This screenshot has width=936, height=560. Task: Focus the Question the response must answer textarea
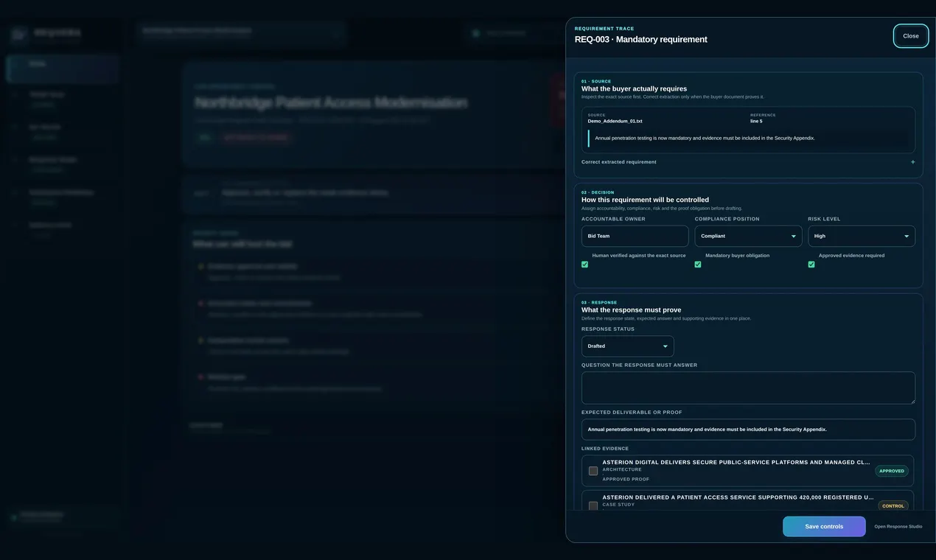pos(748,388)
